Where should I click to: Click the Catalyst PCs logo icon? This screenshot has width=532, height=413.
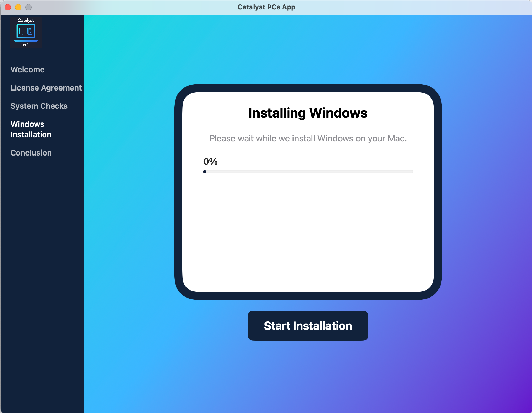tap(26, 32)
